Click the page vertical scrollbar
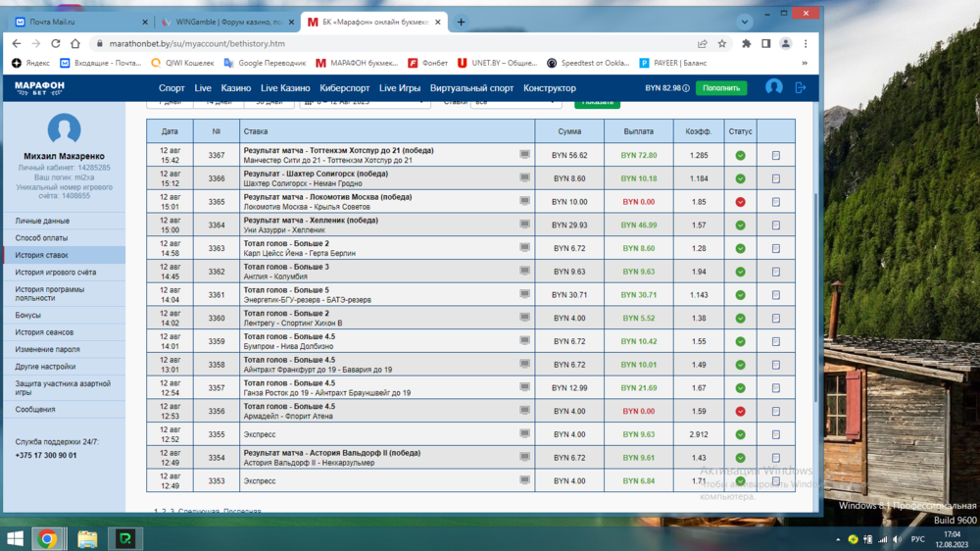This screenshot has width=980, height=551. (815, 294)
